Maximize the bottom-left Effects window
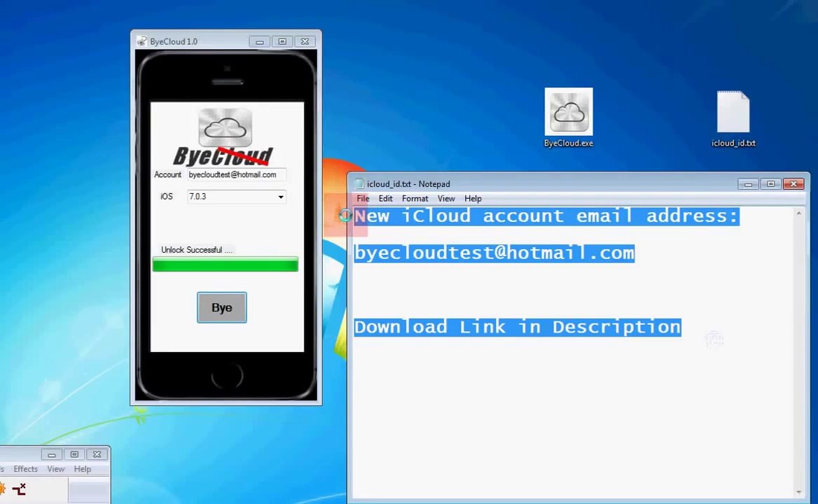 click(x=74, y=454)
